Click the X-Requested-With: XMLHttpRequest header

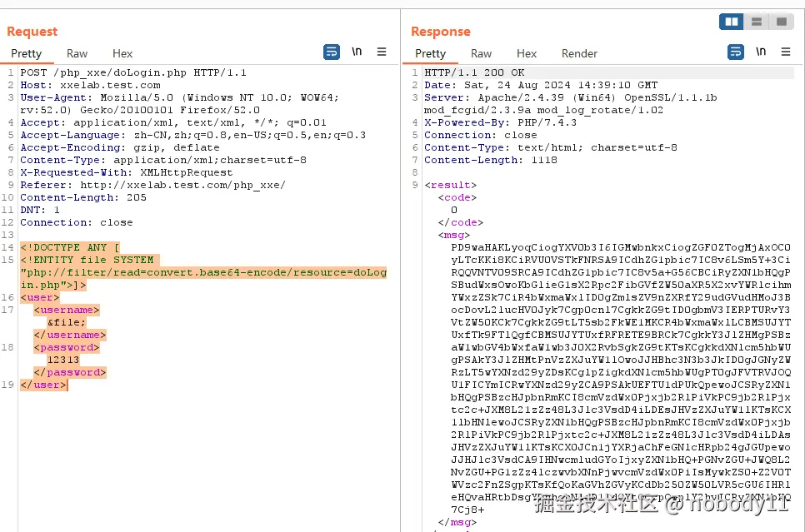tap(127, 172)
